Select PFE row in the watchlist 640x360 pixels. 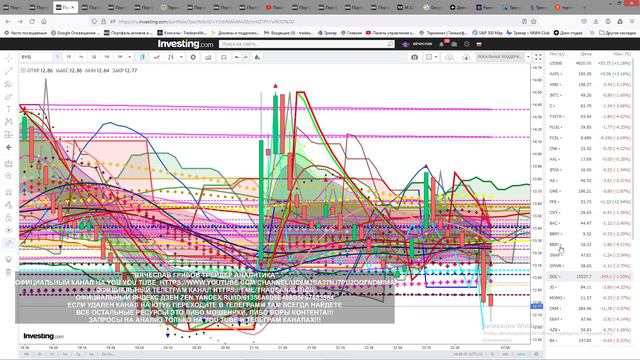click(x=590, y=202)
